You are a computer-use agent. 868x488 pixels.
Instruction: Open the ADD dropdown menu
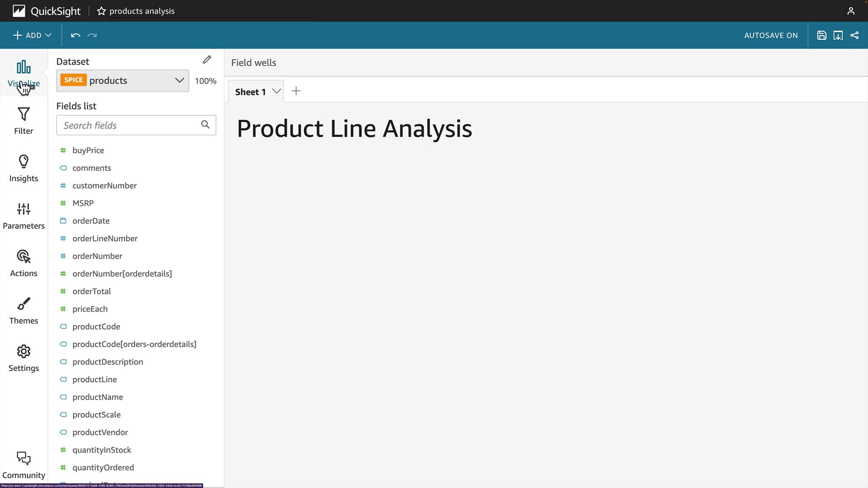(32, 35)
